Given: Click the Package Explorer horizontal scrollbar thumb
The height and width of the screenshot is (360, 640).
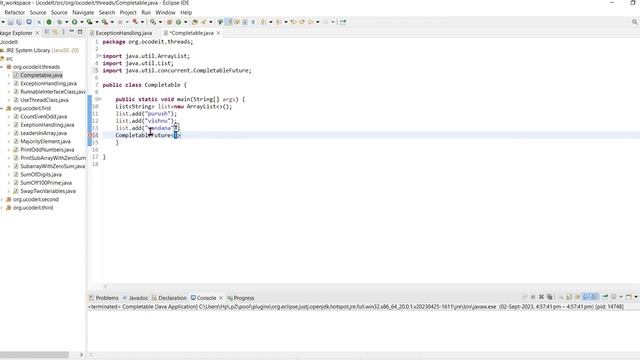Looking at the screenshot, I should coord(34,355).
